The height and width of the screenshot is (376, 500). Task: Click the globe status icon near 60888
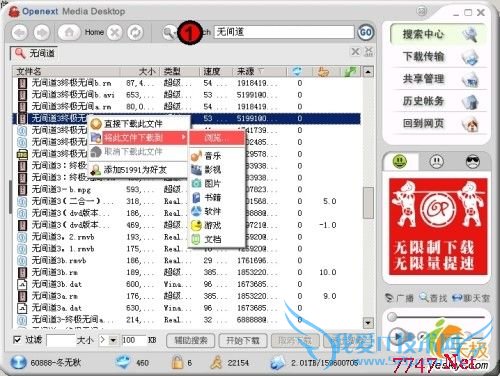(x=18, y=362)
